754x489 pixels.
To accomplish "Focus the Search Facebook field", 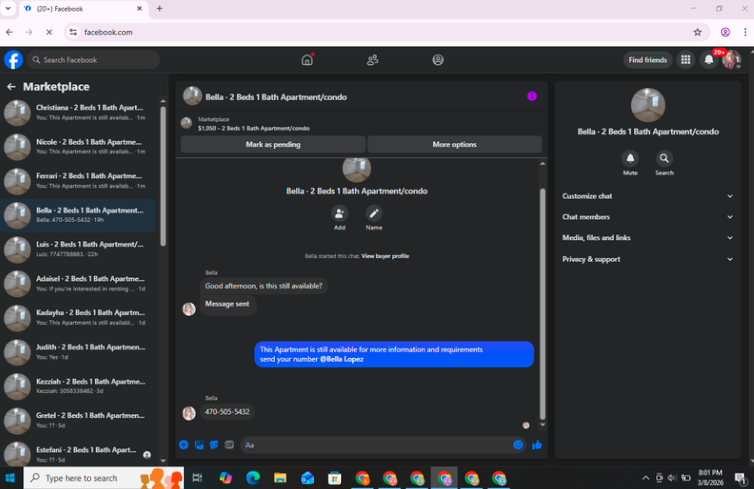I will 93,60.
